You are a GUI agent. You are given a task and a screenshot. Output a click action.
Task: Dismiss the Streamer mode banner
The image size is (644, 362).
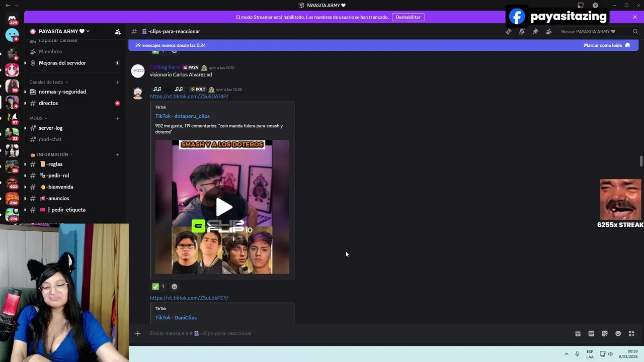pos(635,17)
